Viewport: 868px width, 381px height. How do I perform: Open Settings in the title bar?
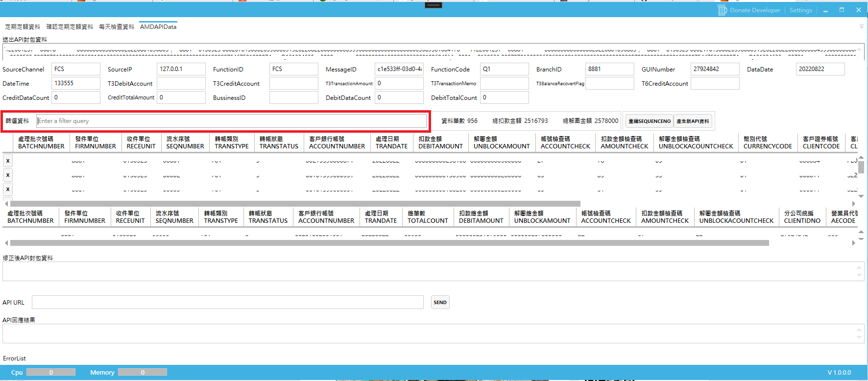pyautogui.click(x=800, y=10)
